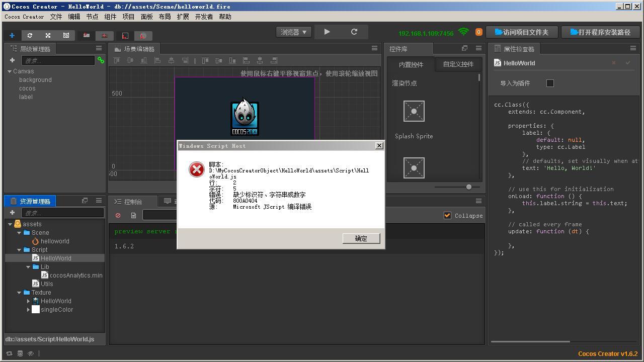The height and width of the screenshot is (362, 644).
Task: Select the scale transform tool
Action: pos(48,35)
